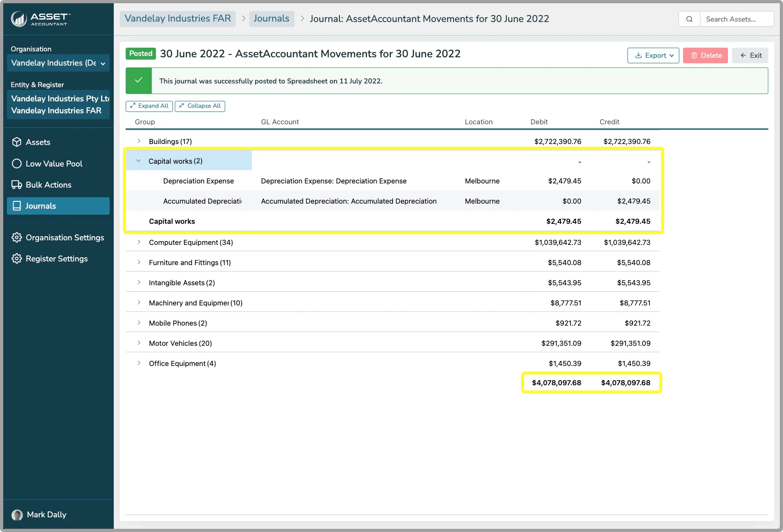The height and width of the screenshot is (532, 783).
Task: Click Expand All to show all groups
Action: 149,106
